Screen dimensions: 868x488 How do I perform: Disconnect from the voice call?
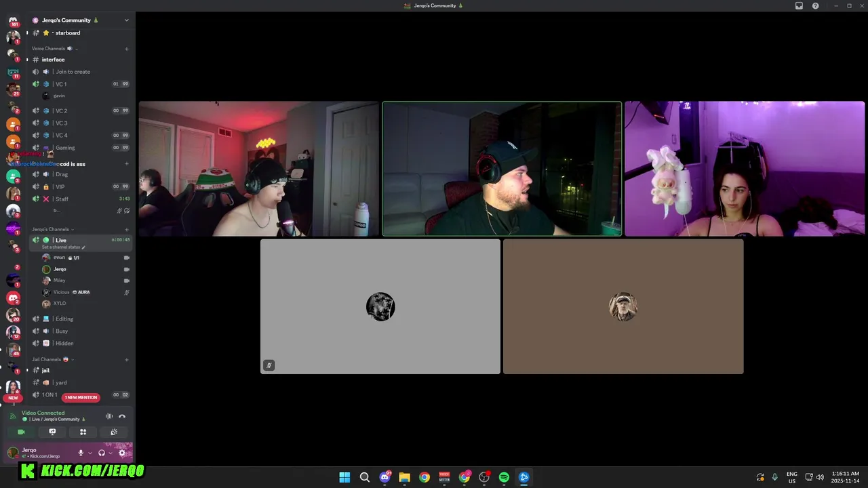click(122, 416)
